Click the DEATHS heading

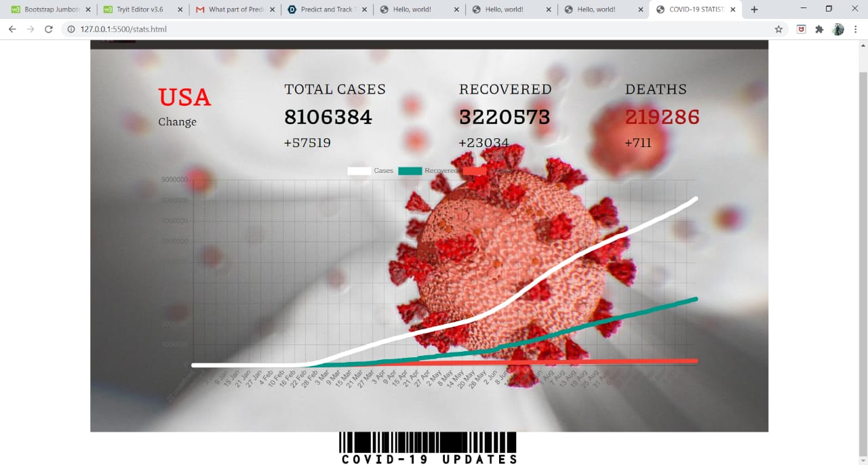coord(656,89)
